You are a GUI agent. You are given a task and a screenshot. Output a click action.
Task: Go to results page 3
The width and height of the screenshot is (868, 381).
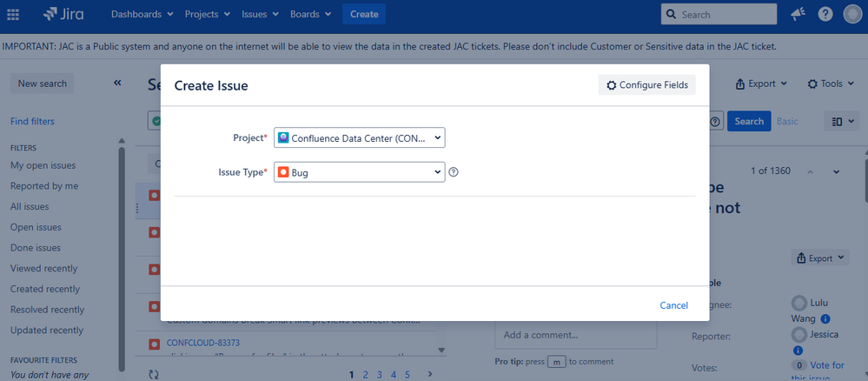click(x=379, y=374)
